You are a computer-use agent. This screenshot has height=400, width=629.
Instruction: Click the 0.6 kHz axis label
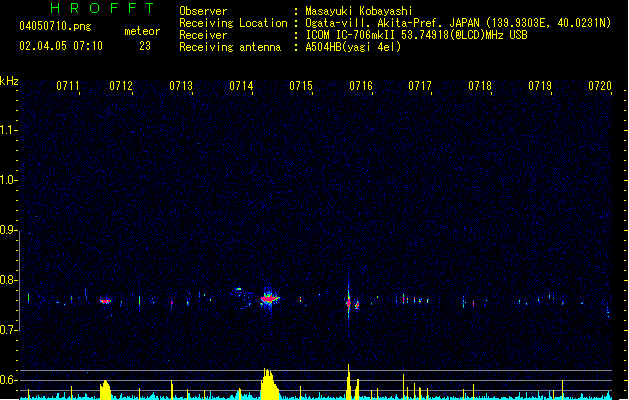7,380
